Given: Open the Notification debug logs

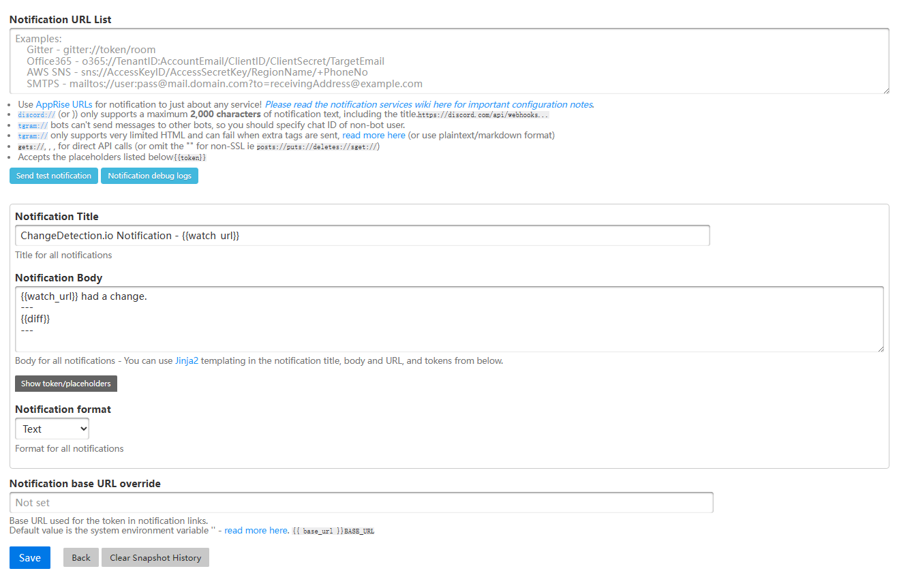Looking at the screenshot, I should 149,175.
